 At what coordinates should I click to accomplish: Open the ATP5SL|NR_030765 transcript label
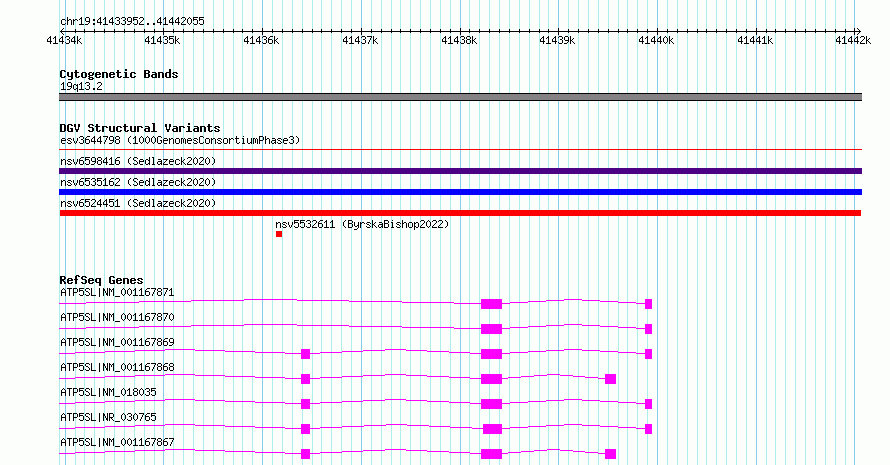click(x=108, y=417)
